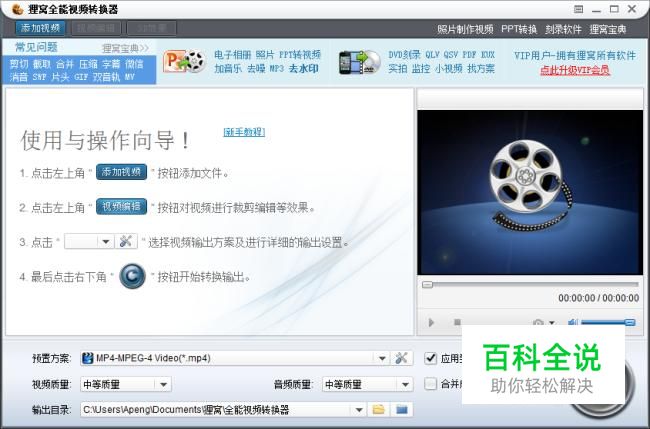Open the 常见问题 heading
Image resolution: width=650 pixels, height=429 pixels.
pos(36,47)
